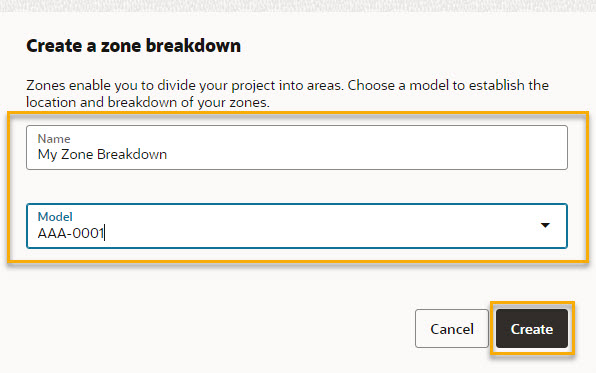Viewport: 596px width, 373px height.
Task: Expand the model list using the caret icon
Action: pos(545,225)
